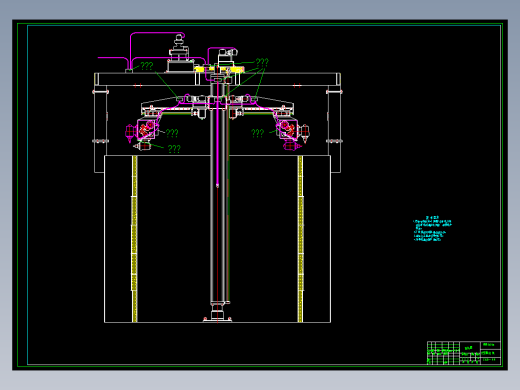Select the central vertical shaft of the assembly
Viewport: 520px width, 390px height.
(x=219, y=193)
